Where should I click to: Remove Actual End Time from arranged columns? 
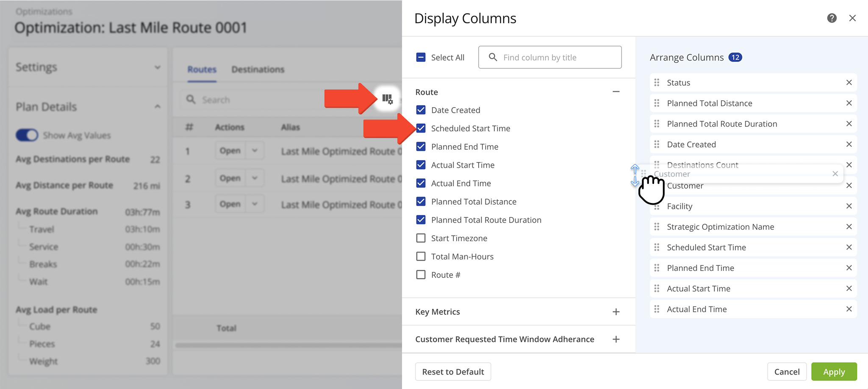849,309
